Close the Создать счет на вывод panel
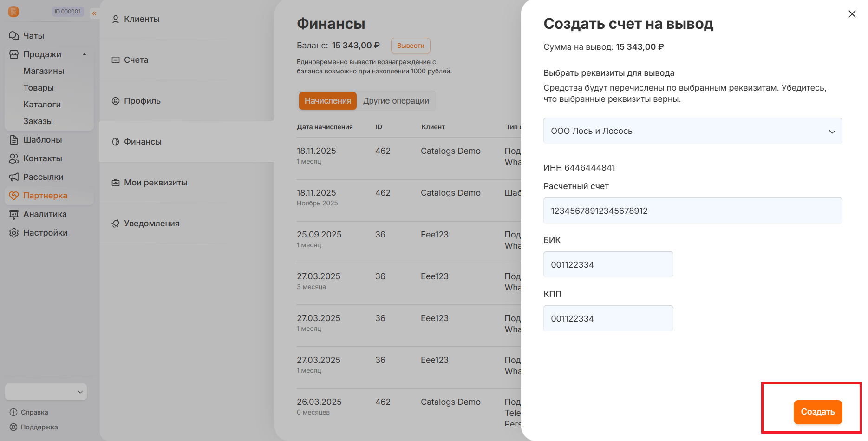Image resolution: width=868 pixels, height=441 pixels. pos(852,14)
